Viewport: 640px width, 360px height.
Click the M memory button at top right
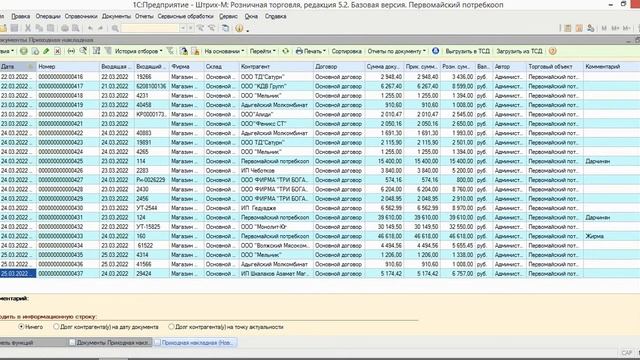[x=604, y=28]
